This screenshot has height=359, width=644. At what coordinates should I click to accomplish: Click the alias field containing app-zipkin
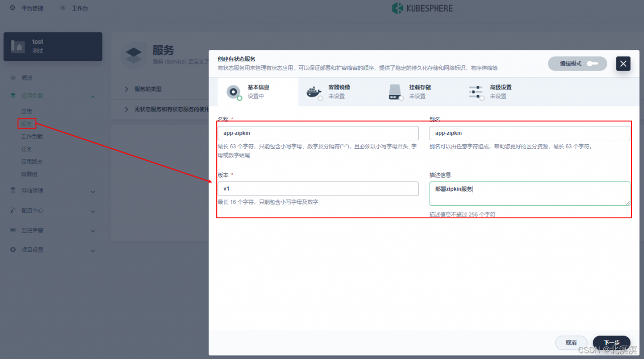click(x=530, y=133)
